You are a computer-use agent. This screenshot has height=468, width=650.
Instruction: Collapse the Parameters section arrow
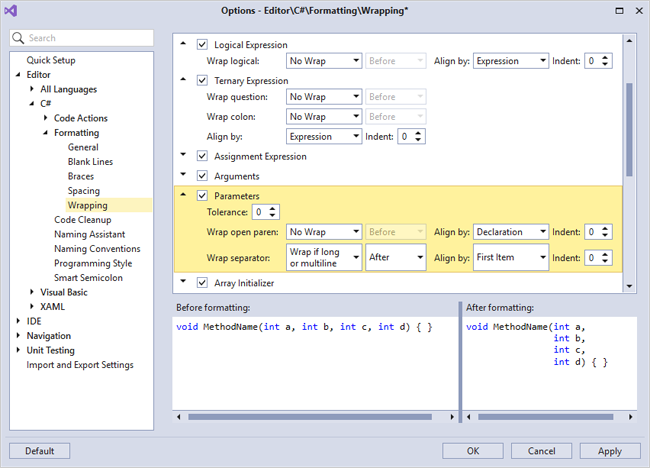coord(183,195)
